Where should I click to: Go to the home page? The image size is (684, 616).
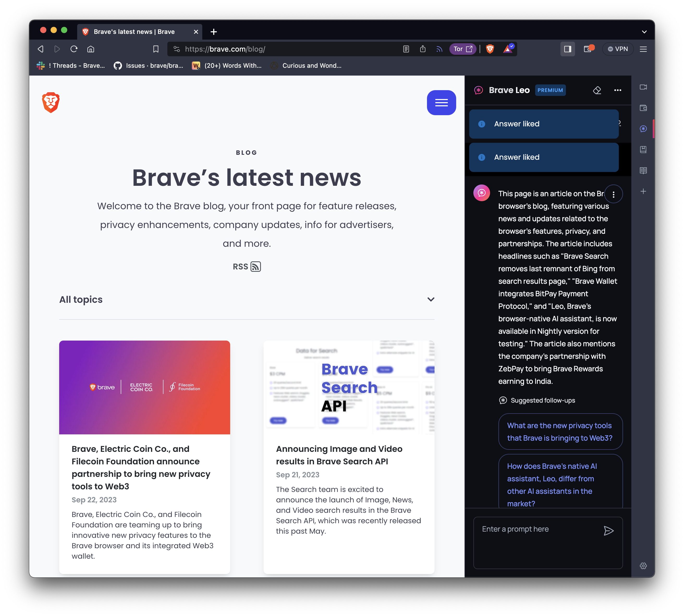[x=90, y=49]
